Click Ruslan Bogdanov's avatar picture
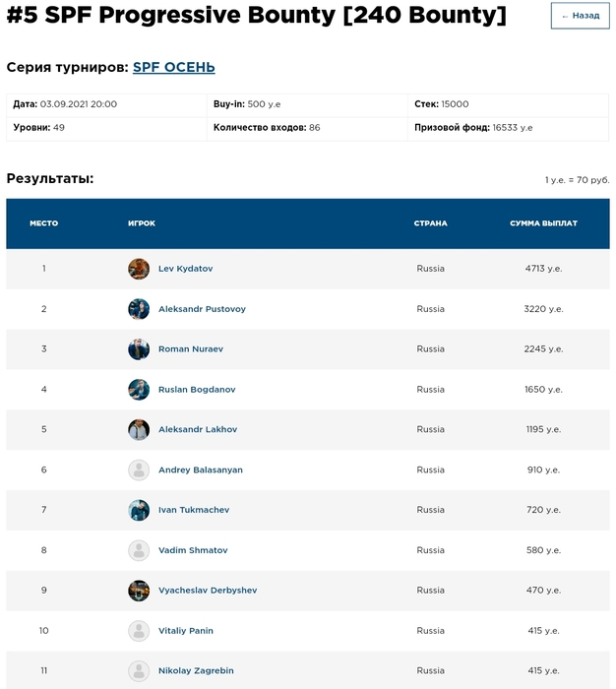Image resolution: width=616 pixels, height=689 pixels. (139, 390)
